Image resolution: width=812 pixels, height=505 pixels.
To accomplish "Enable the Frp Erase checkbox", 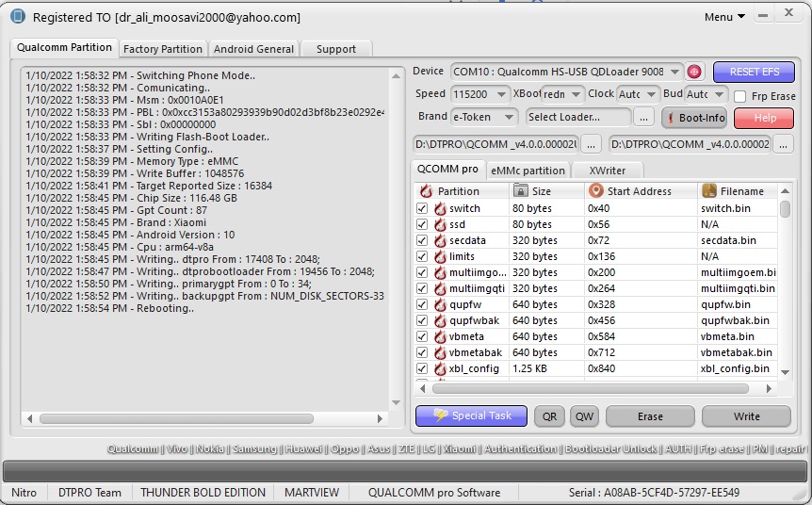I will (x=740, y=96).
